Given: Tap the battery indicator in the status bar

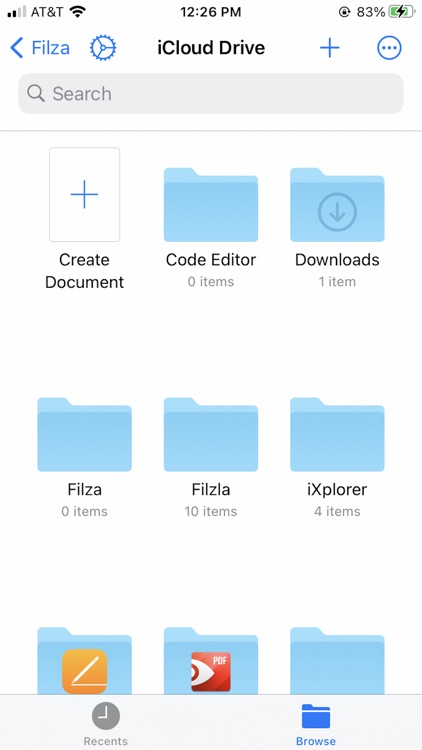Looking at the screenshot, I should tap(403, 12).
